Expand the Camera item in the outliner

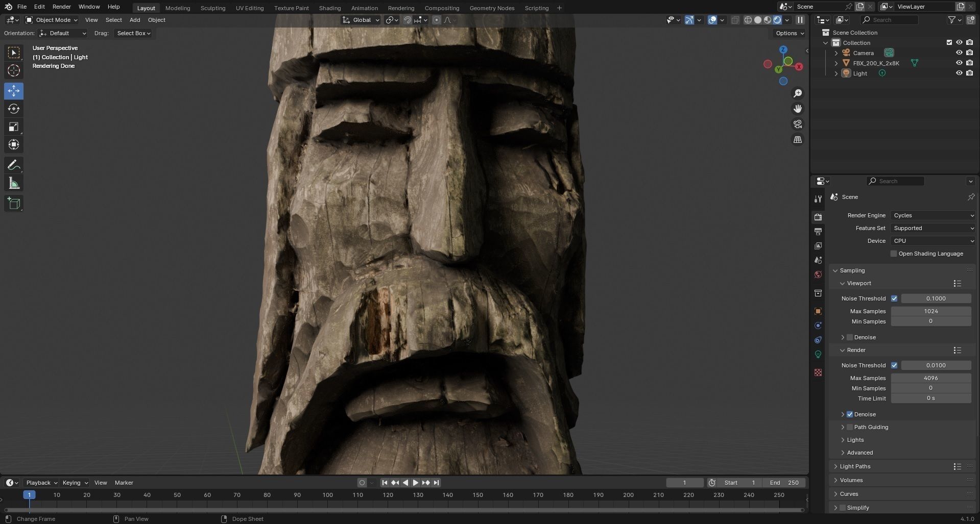point(836,53)
